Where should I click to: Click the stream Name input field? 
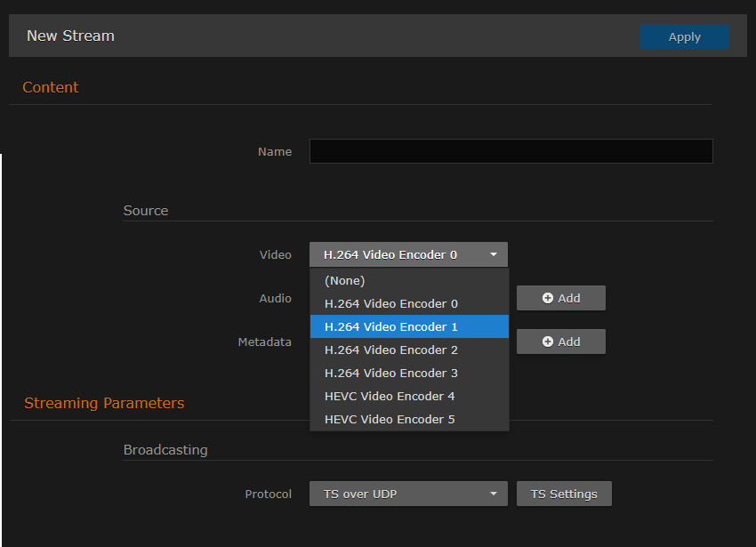[511, 151]
